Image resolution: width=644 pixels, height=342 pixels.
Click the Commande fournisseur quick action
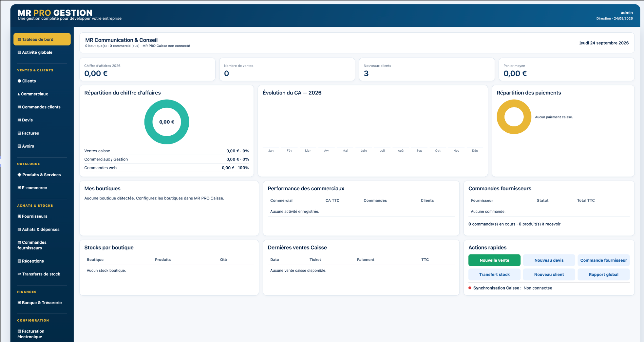point(603,260)
